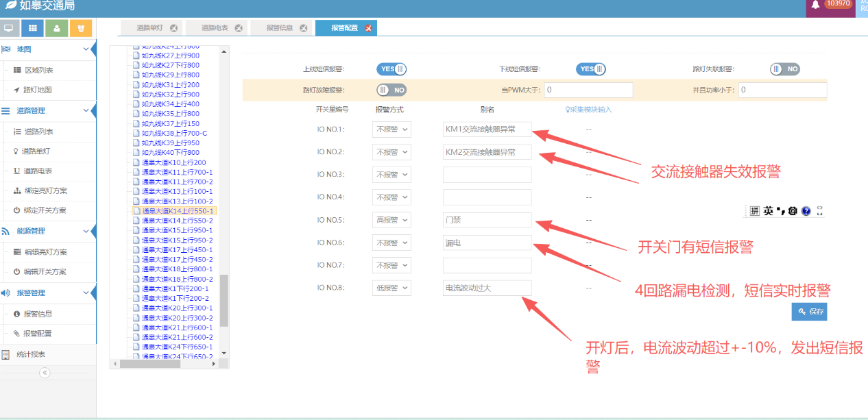Switch to the 道路单灯 tab

[149, 28]
